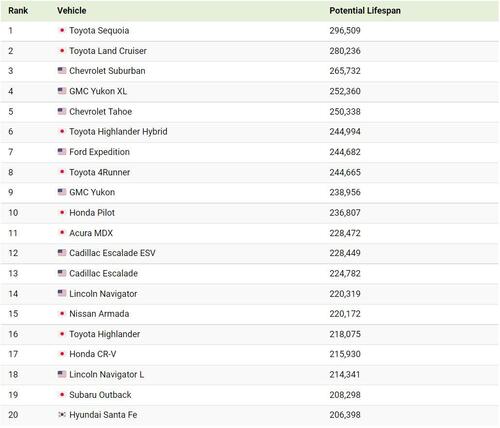The width and height of the screenshot is (500, 428).
Task: Click the Japan flag beside Honda Pilot
Action: [x=62, y=212]
